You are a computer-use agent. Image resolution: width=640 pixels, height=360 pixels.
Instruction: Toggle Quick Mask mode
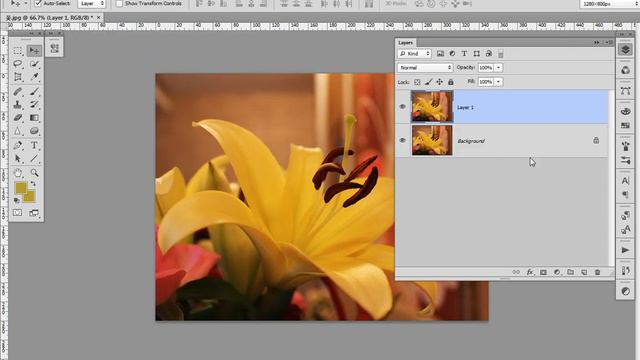[x=18, y=213]
